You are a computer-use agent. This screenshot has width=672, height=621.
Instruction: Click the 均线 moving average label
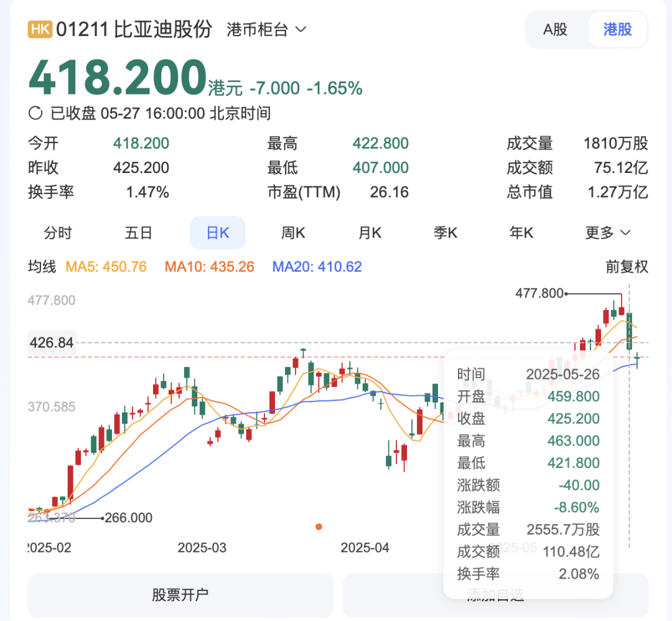[x=42, y=266]
